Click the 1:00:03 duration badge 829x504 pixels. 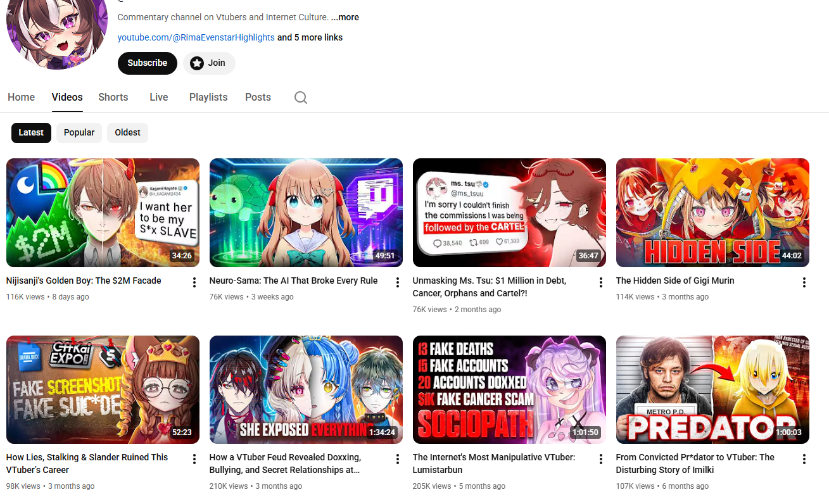tap(788, 432)
